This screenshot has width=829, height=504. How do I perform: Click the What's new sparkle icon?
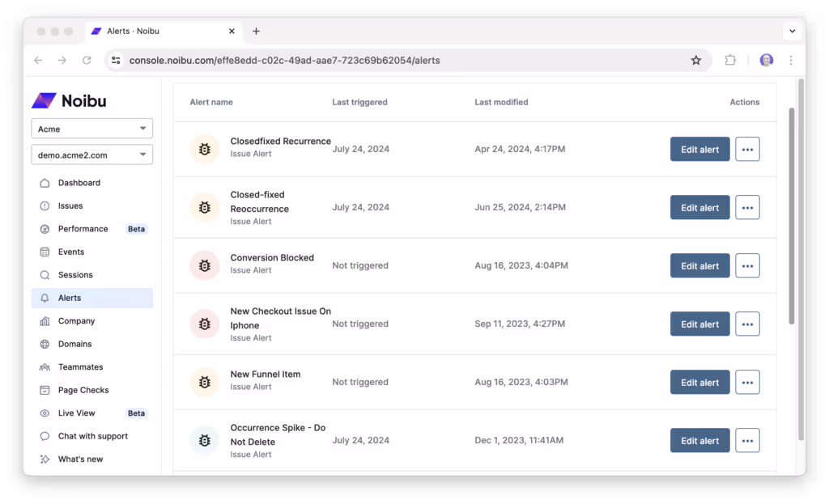(45, 459)
